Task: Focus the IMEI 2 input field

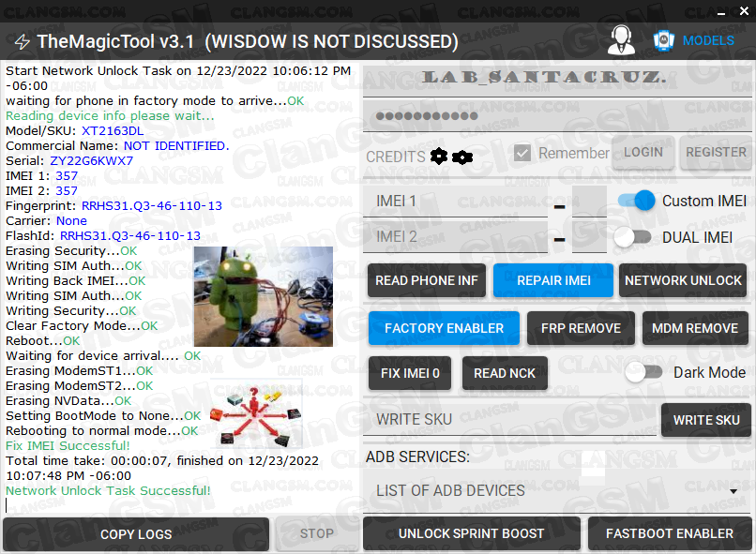Action: [456, 236]
